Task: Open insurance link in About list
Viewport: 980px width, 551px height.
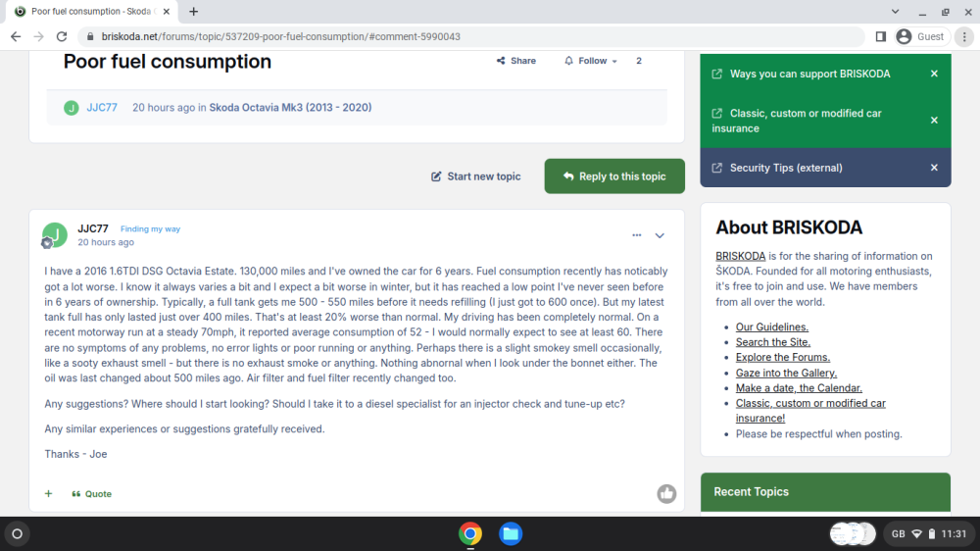Action: [x=810, y=410]
